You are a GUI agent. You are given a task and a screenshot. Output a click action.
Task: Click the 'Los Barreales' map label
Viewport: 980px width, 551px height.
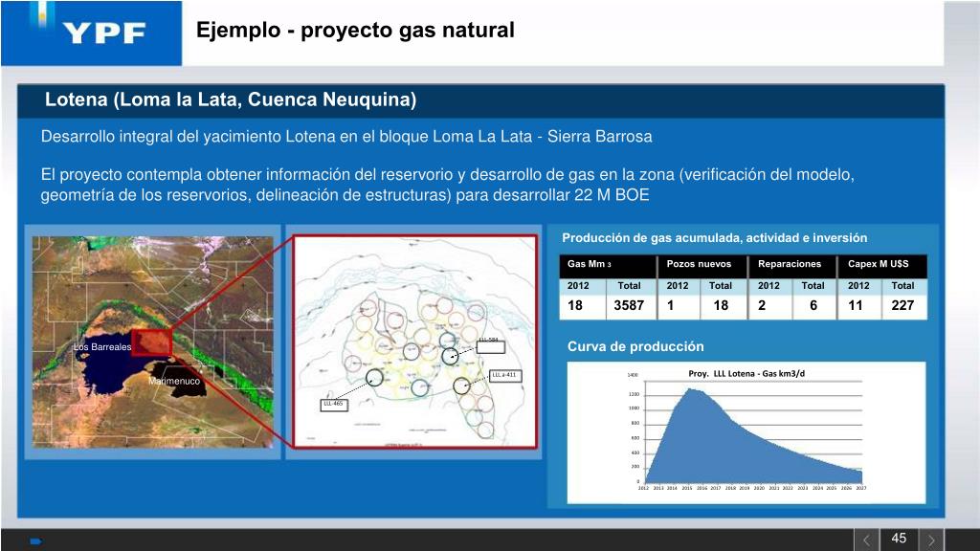tap(102, 346)
